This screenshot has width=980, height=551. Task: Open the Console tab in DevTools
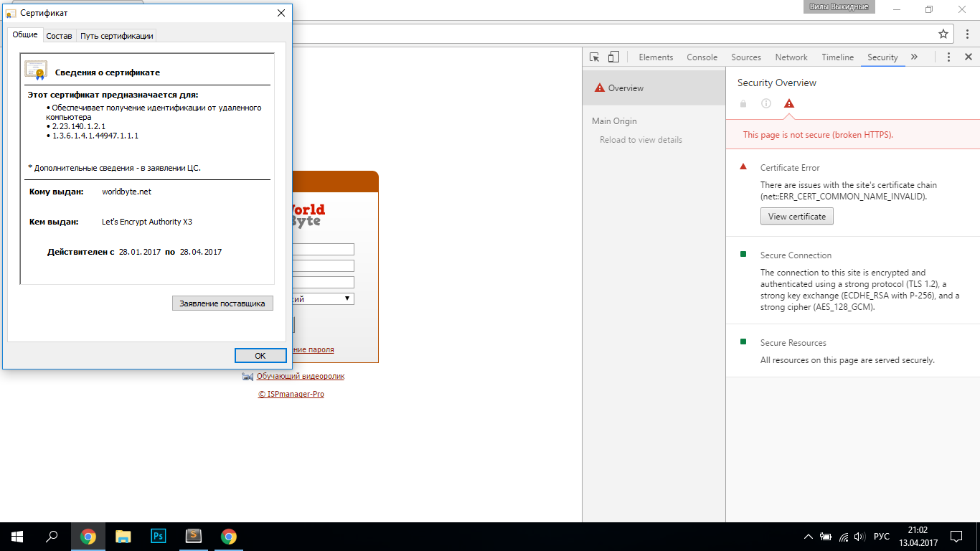702,57
